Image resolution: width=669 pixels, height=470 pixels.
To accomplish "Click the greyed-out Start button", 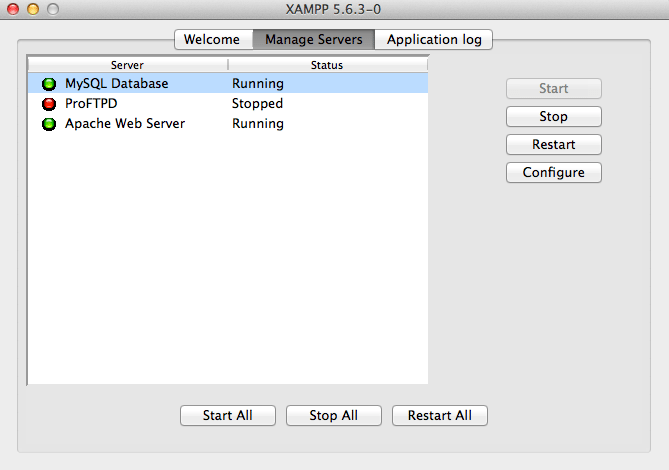I will 554,88.
